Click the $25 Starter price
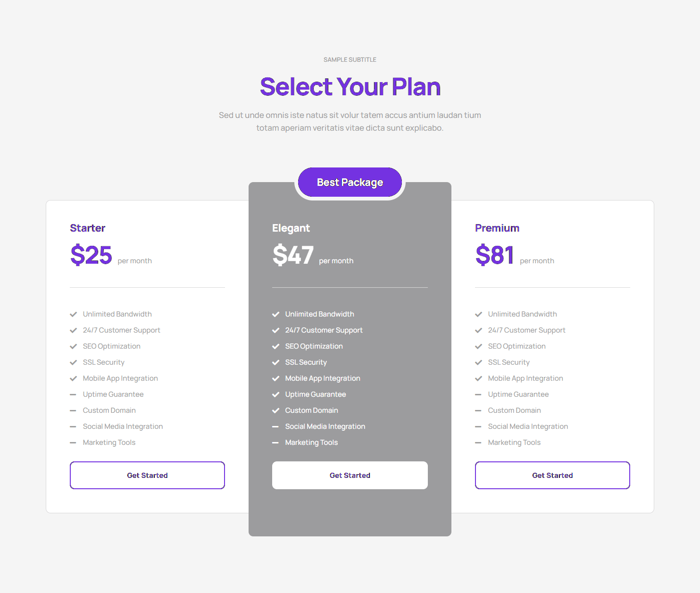Image resolution: width=700 pixels, height=593 pixels. pyautogui.click(x=91, y=255)
